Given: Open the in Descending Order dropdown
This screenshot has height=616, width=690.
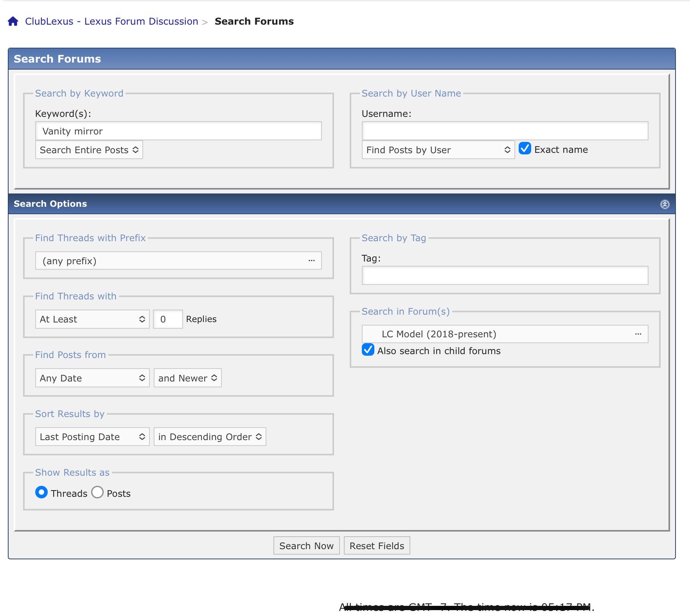Looking at the screenshot, I should [x=210, y=437].
